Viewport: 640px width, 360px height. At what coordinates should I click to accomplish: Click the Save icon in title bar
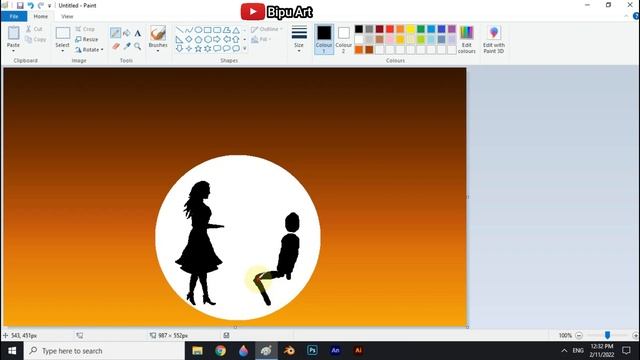coord(20,5)
